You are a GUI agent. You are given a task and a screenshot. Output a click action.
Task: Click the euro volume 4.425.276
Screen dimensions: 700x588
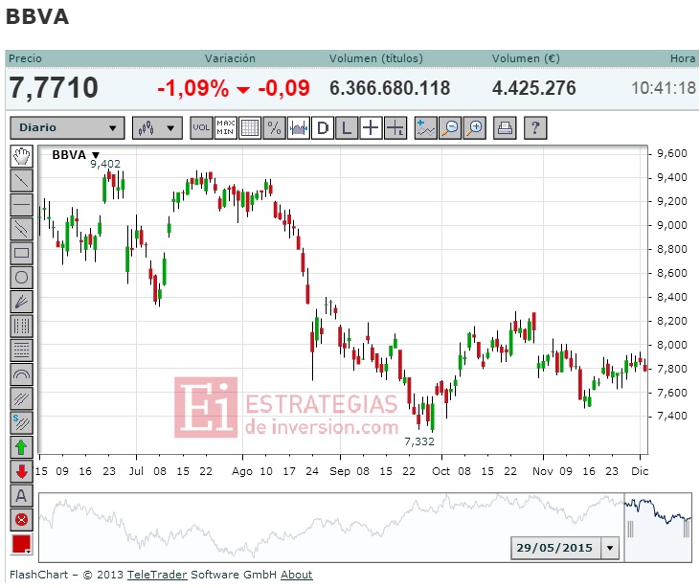click(x=534, y=88)
